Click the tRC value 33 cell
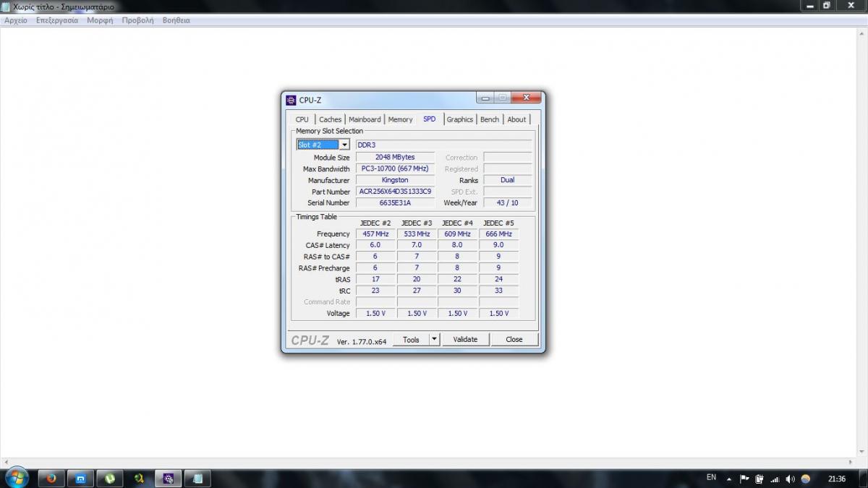This screenshot has height=488, width=868. click(x=498, y=291)
